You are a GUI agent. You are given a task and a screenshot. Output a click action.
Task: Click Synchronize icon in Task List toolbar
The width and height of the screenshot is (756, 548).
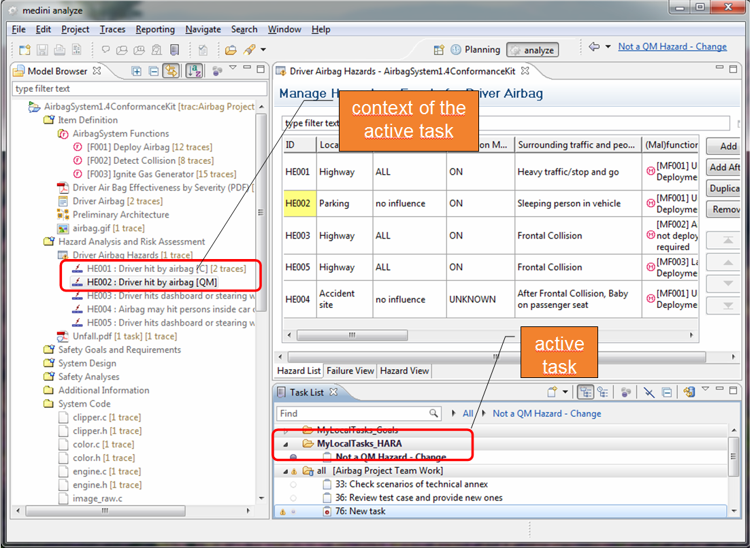pyautogui.click(x=689, y=392)
